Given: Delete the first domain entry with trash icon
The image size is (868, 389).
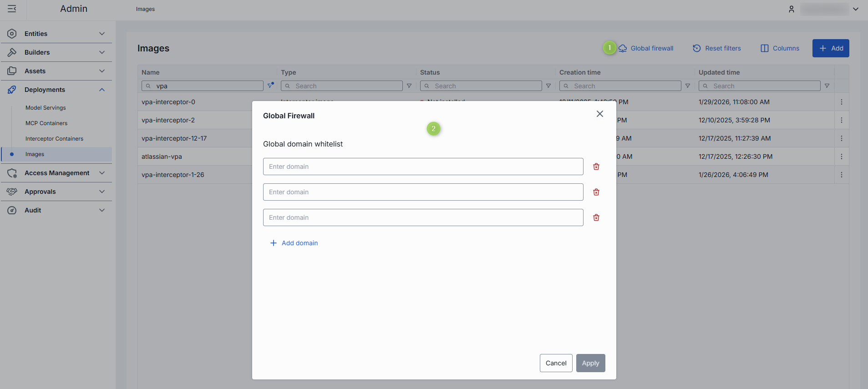Looking at the screenshot, I should 596,167.
